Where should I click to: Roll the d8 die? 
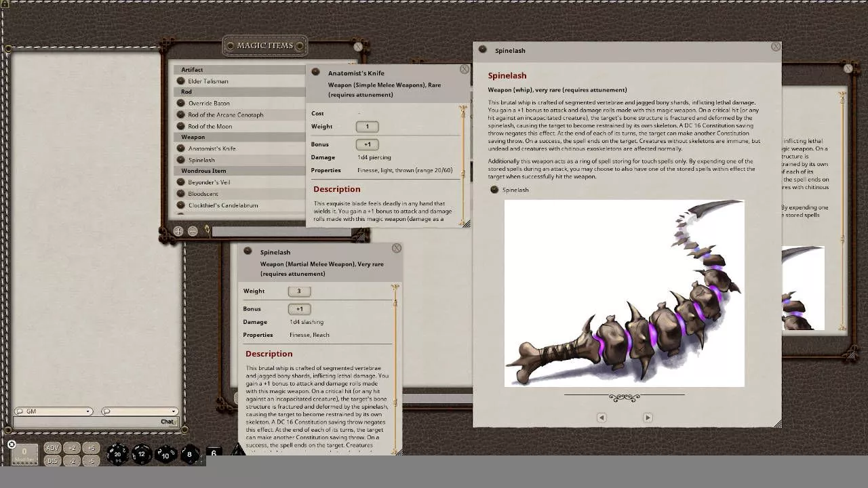189,454
